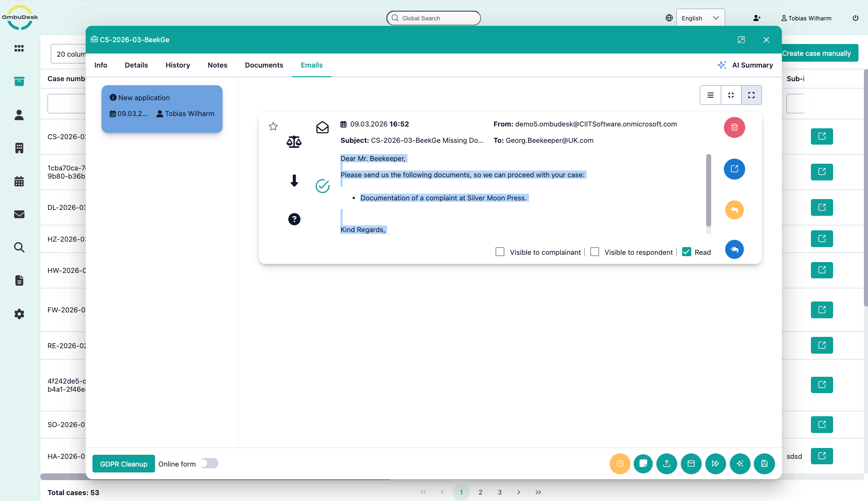Click the Global Search field
The height and width of the screenshot is (501, 868).
(434, 18)
